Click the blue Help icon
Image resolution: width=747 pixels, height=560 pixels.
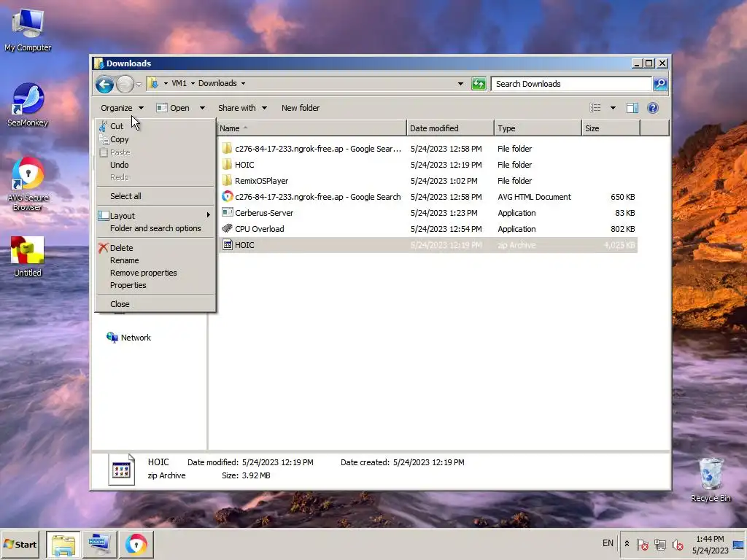point(653,108)
